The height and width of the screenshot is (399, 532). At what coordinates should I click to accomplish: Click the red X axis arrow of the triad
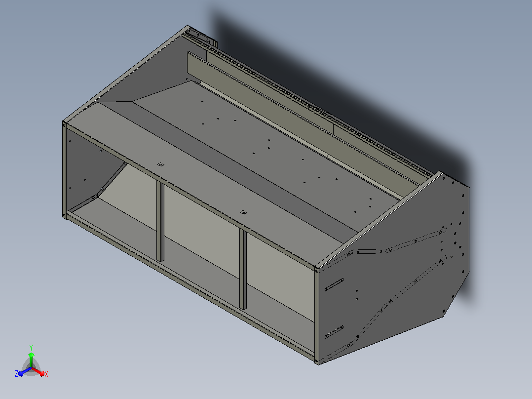click(38, 371)
